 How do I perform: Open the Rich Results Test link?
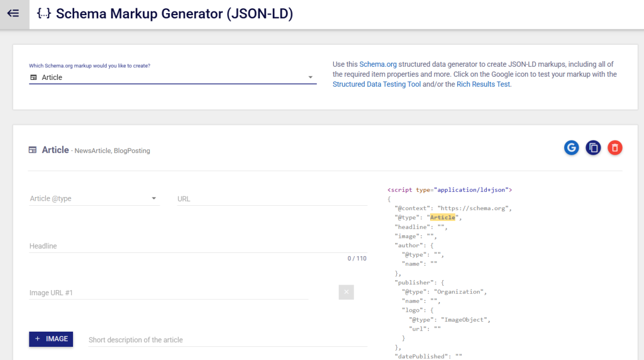pos(483,84)
